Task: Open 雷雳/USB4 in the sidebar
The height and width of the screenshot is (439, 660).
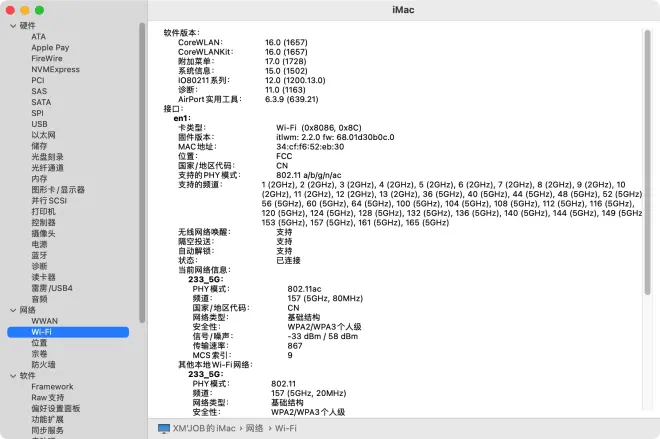Action: 52,288
